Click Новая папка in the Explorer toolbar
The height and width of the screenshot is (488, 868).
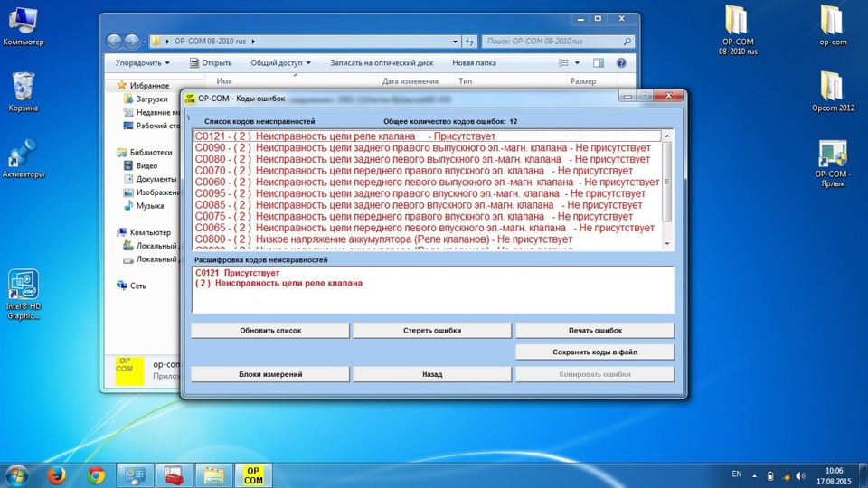click(x=474, y=63)
